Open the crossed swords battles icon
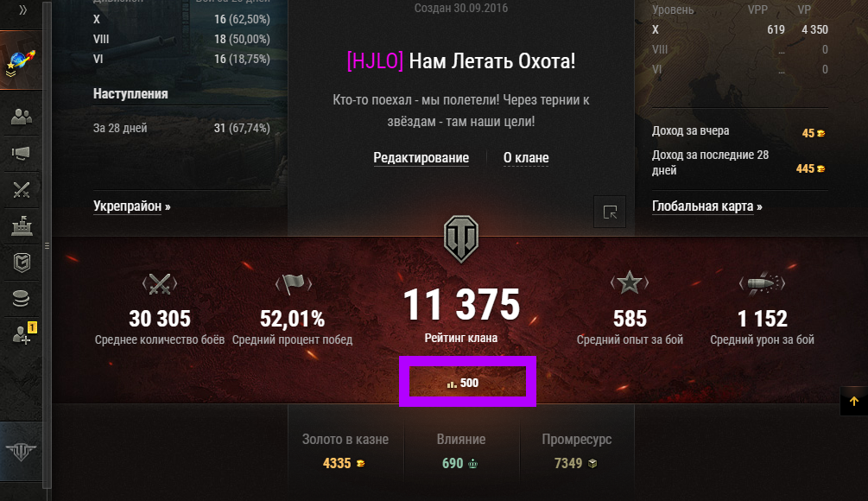Image resolution: width=868 pixels, height=501 pixels. (21, 190)
